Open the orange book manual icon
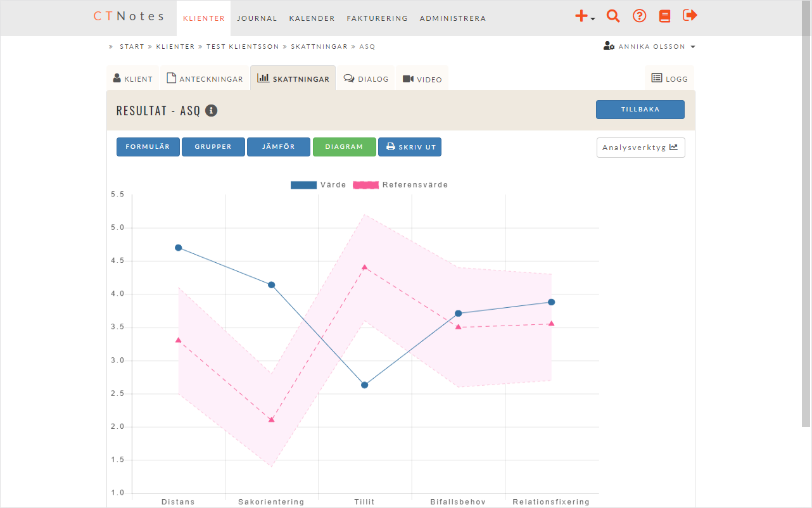The height and width of the screenshot is (508, 812). tap(664, 16)
